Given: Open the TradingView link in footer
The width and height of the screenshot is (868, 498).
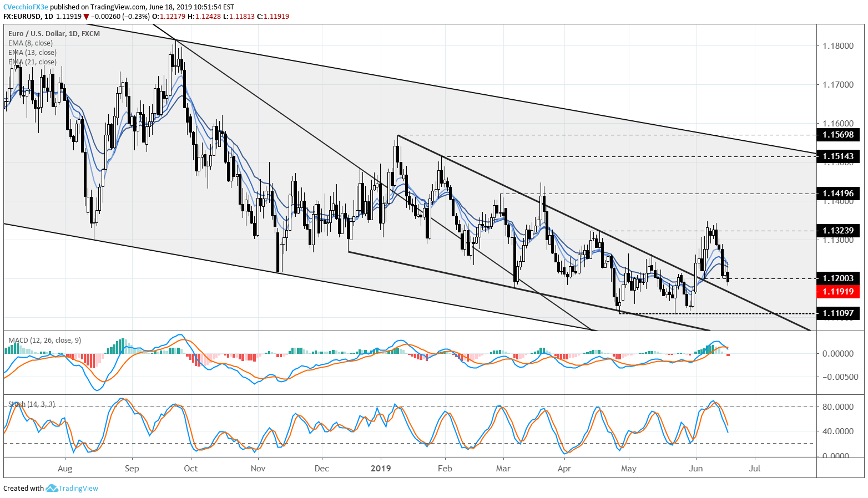Looking at the screenshot, I should [78, 489].
